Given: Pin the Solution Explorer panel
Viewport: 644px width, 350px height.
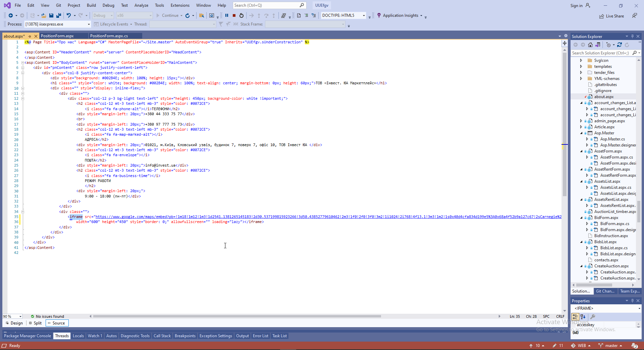Looking at the screenshot, I should (632, 36).
